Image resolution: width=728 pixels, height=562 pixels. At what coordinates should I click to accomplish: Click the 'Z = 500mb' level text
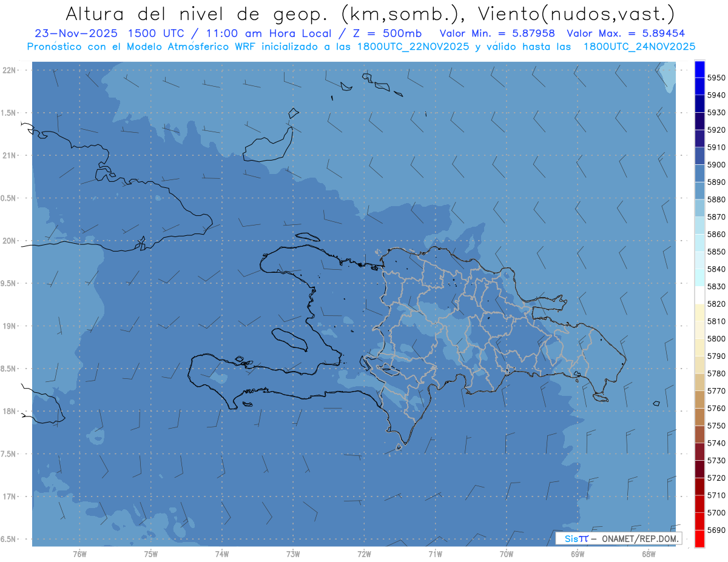pos(385,33)
